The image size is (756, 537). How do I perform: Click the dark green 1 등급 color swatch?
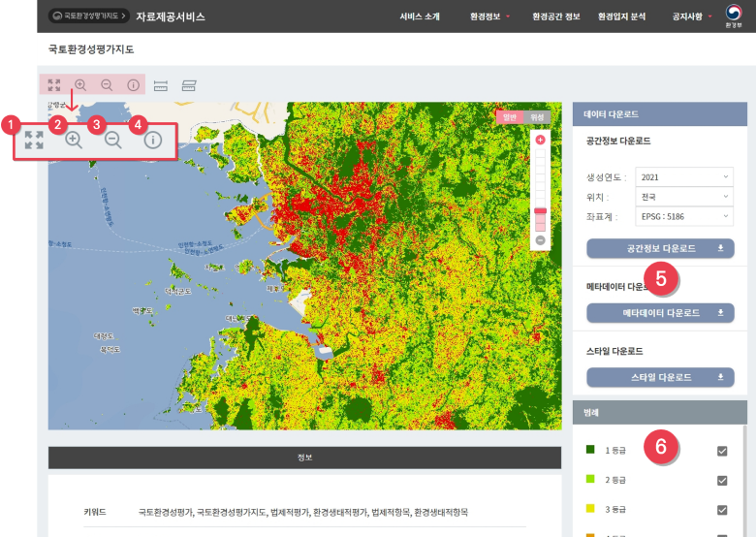pyautogui.click(x=590, y=449)
